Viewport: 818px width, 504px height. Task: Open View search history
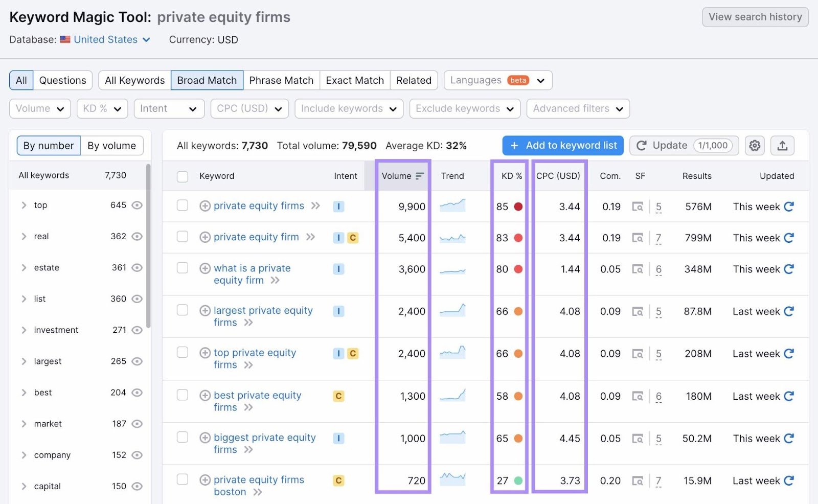(x=755, y=17)
